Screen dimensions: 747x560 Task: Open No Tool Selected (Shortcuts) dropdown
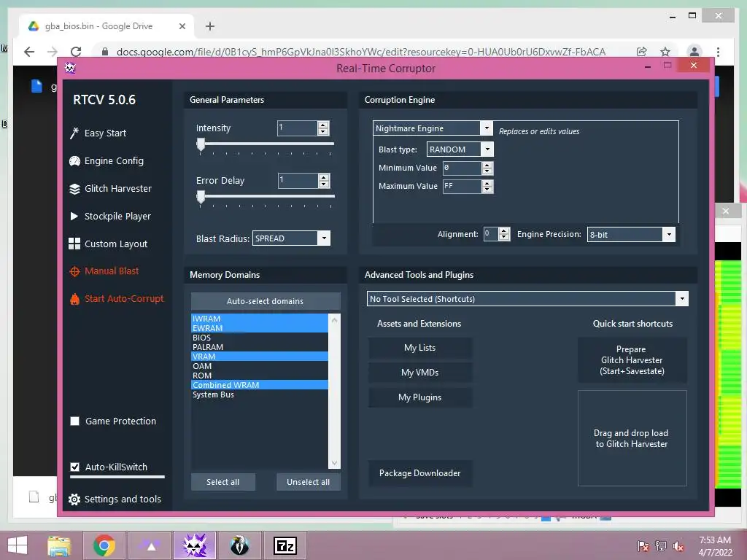(x=682, y=298)
